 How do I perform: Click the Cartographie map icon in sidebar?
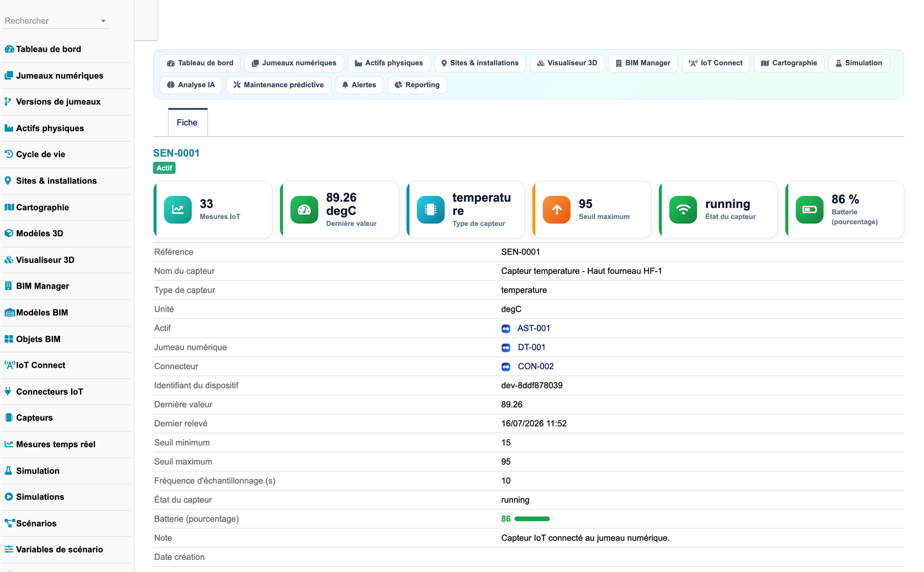coord(9,207)
